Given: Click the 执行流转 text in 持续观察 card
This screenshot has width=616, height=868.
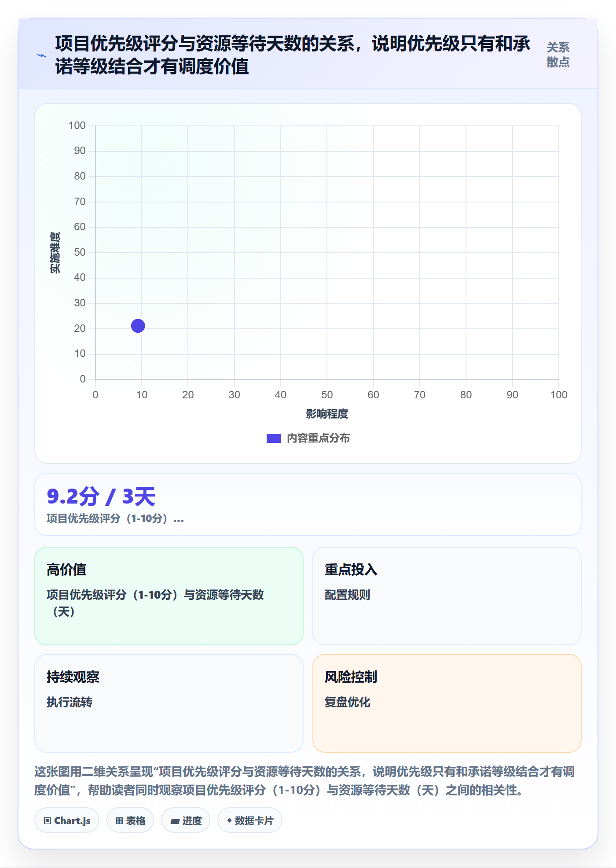Looking at the screenshot, I should coord(70,702).
